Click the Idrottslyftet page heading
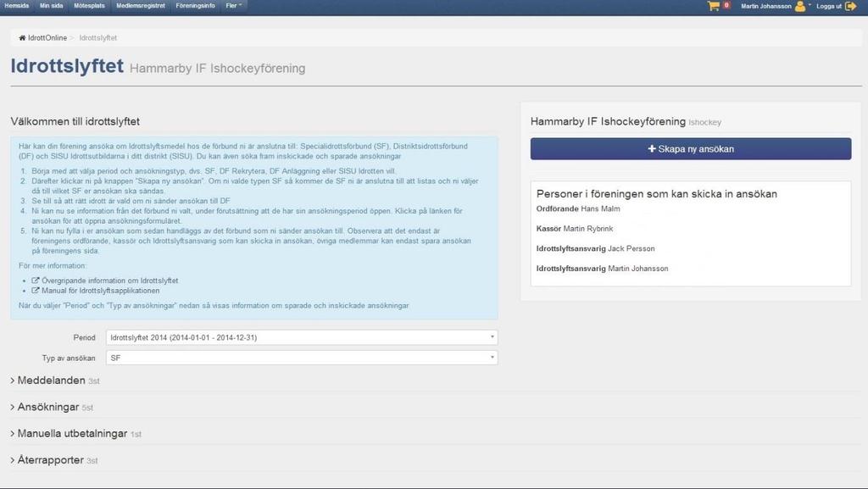868x489 pixels. [67, 66]
